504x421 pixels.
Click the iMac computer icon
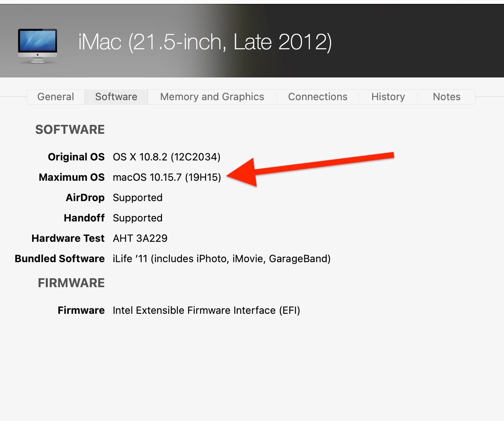[x=38, y=46]
